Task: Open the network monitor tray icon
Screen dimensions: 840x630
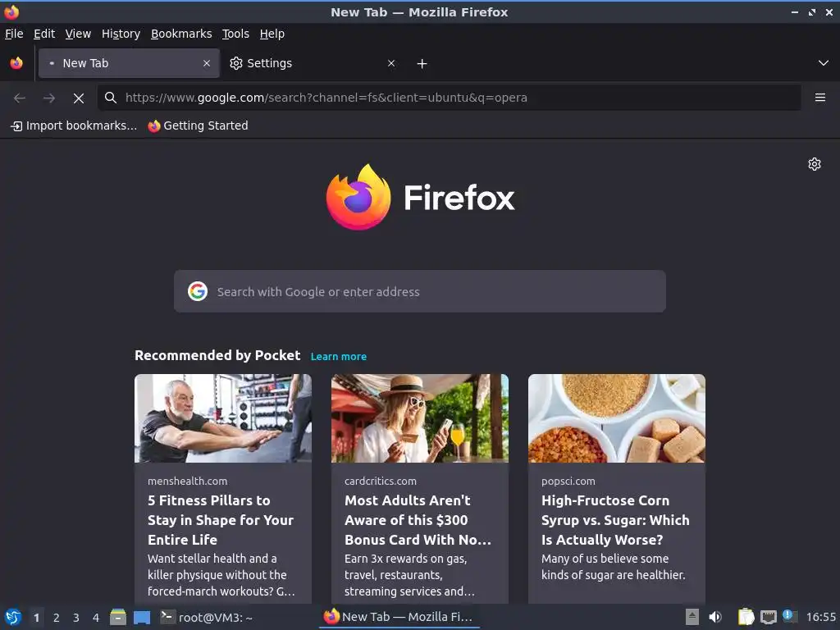Action: [x=768, y=618]
